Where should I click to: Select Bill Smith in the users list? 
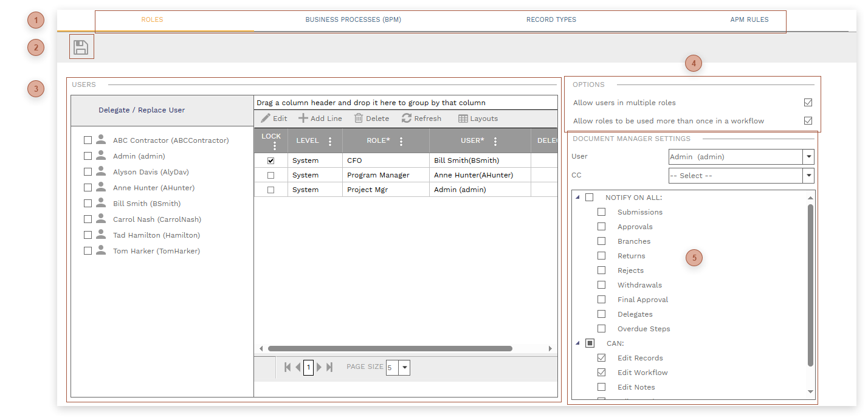(x=88, y=203)
